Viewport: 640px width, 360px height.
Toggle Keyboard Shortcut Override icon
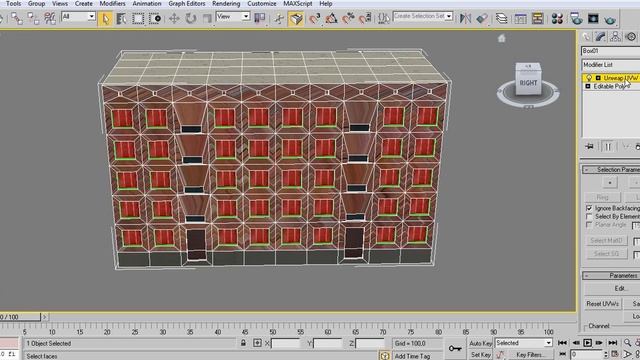(296, 18)
